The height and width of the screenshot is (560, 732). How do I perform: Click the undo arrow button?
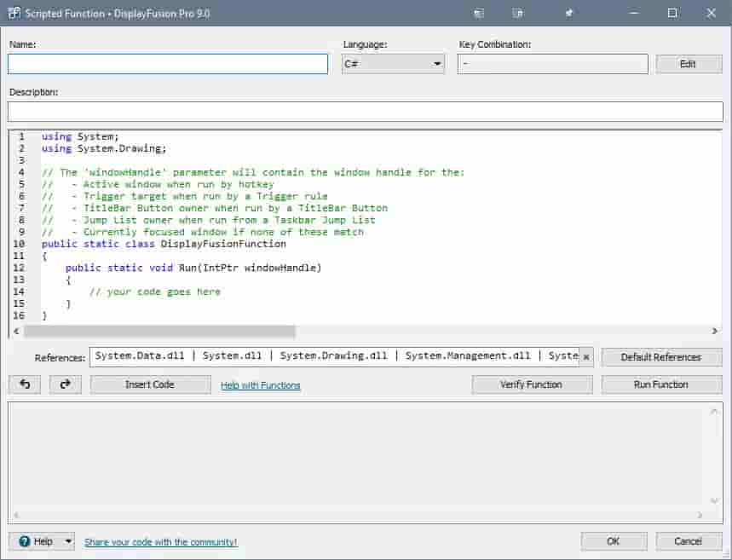(24, 384)
